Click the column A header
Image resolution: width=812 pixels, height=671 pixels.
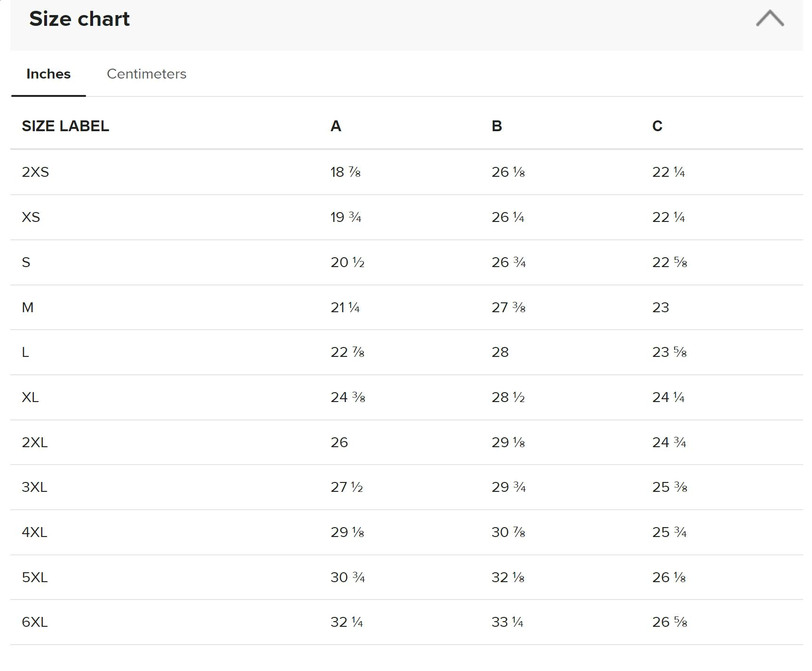[336, 126]
